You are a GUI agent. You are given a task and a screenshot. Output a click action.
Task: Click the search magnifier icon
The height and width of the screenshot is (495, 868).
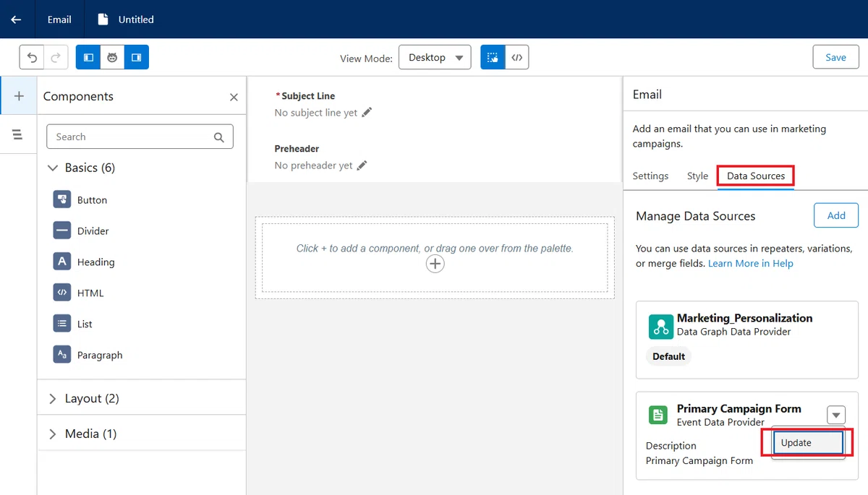(x=219, y=137)
